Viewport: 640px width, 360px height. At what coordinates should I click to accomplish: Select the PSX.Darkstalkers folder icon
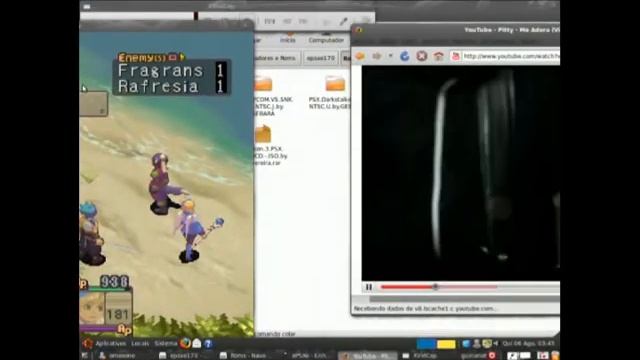coord(335,83)
